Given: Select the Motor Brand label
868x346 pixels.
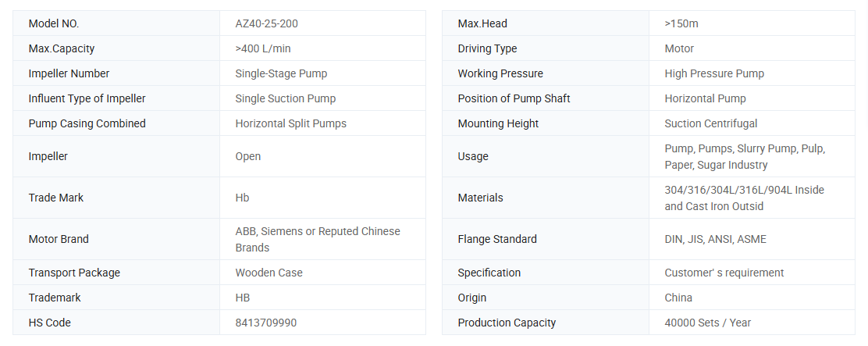Looking at the screenshot, I should (59, 239).
